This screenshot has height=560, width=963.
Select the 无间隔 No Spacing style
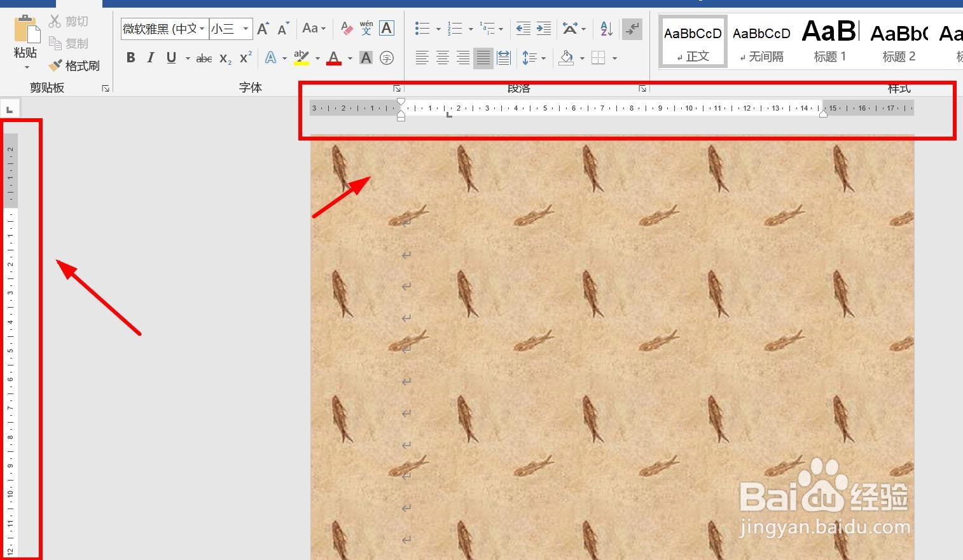(x=761, y=41)
